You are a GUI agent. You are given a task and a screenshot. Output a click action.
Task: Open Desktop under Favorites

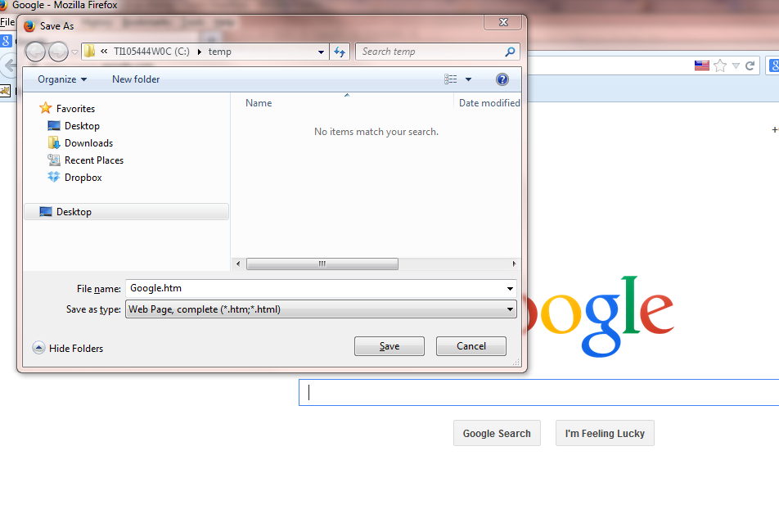74,126
